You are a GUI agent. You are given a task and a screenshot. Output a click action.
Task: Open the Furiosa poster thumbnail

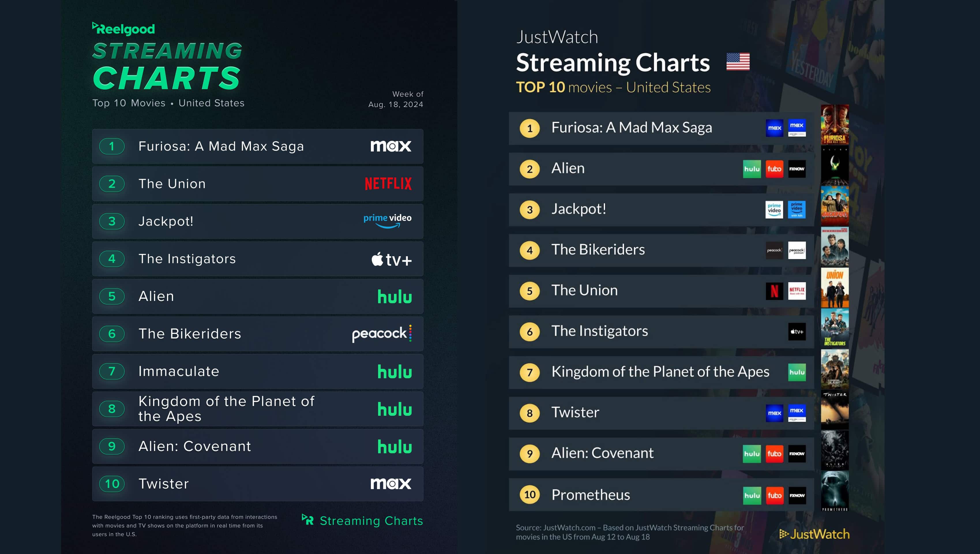coord(835,125)
